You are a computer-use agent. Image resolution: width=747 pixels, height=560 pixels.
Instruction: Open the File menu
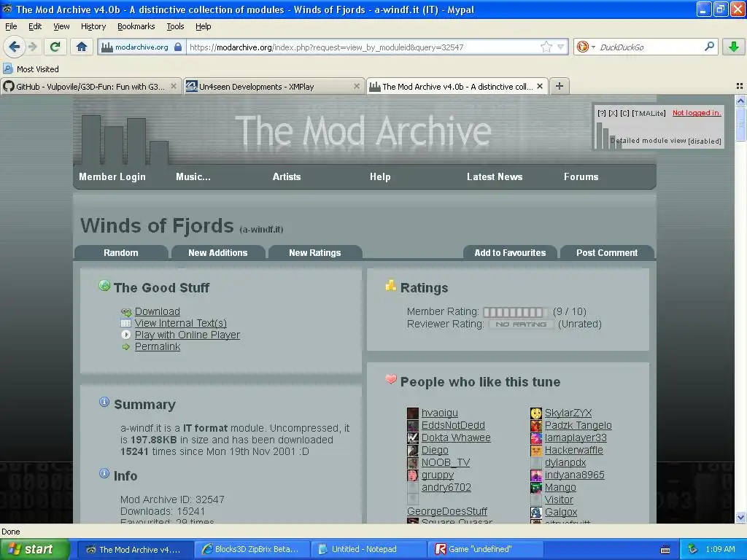coord(11,26)
